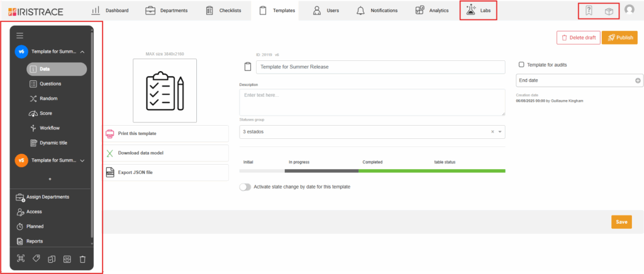Click the green Completed status bar segment
The image size is (644, 274).
point(431,170)
